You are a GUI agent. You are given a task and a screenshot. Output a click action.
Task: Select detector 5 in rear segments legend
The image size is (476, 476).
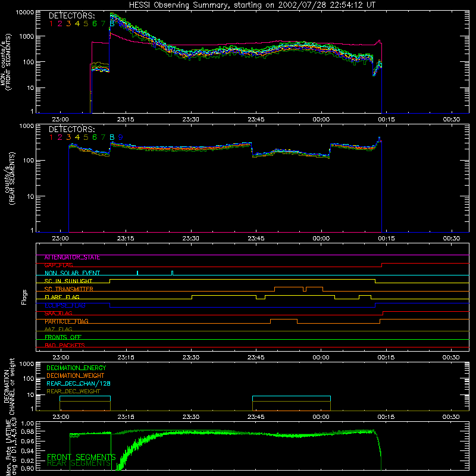pos(86,137)
